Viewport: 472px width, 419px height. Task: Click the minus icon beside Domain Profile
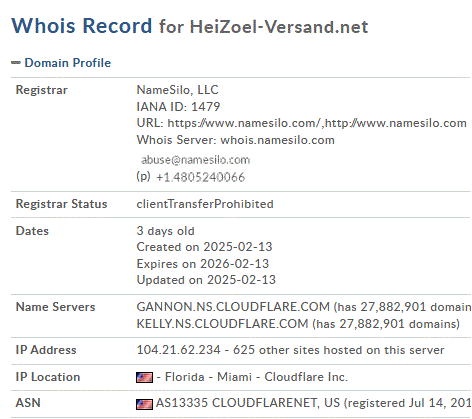pyautogui.click(x=16, y=63)
